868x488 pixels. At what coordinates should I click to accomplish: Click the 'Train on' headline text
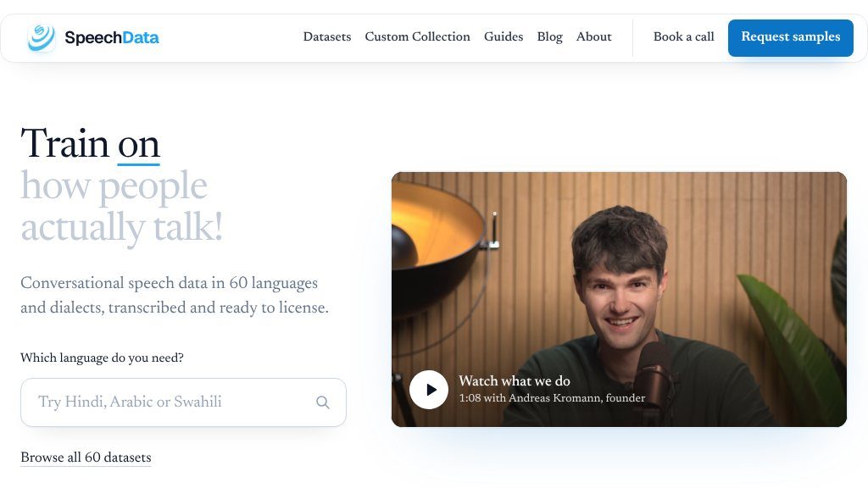(x=90, y=143)
